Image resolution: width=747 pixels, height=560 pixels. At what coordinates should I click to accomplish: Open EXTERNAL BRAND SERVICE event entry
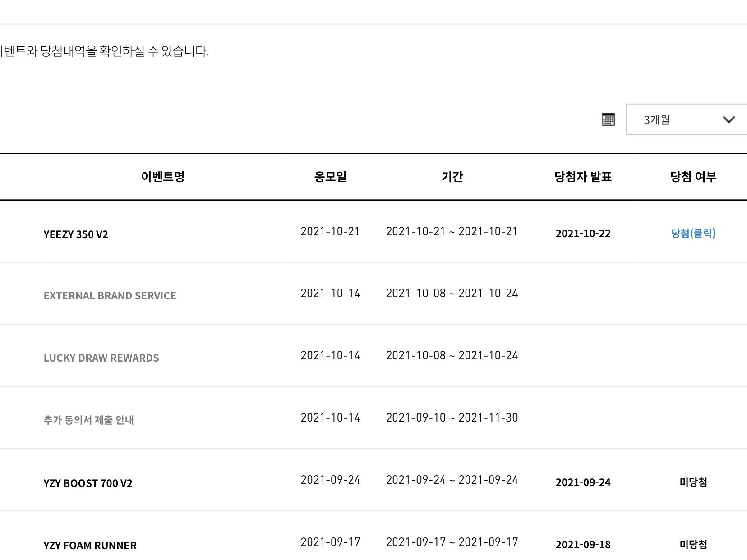point(110,296)
